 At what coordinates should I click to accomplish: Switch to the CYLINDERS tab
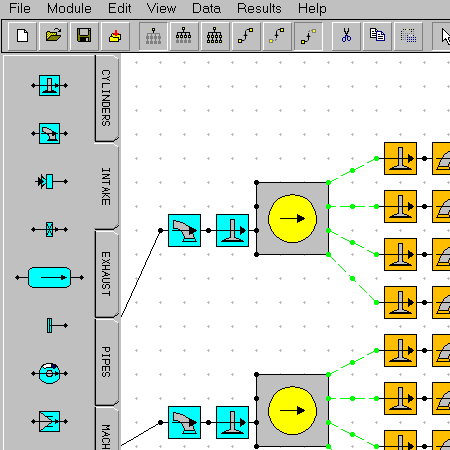(106, 98)
